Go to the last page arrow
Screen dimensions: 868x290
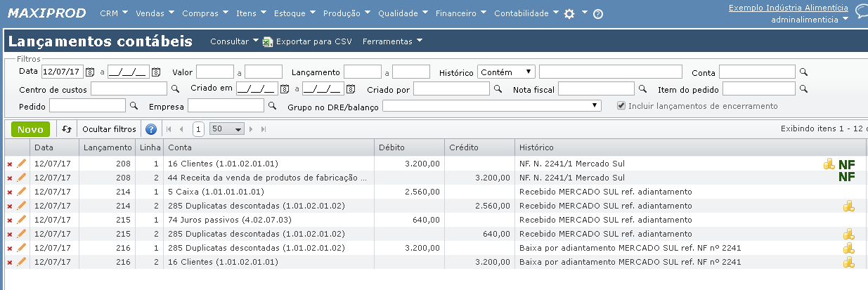coord(264,129)
